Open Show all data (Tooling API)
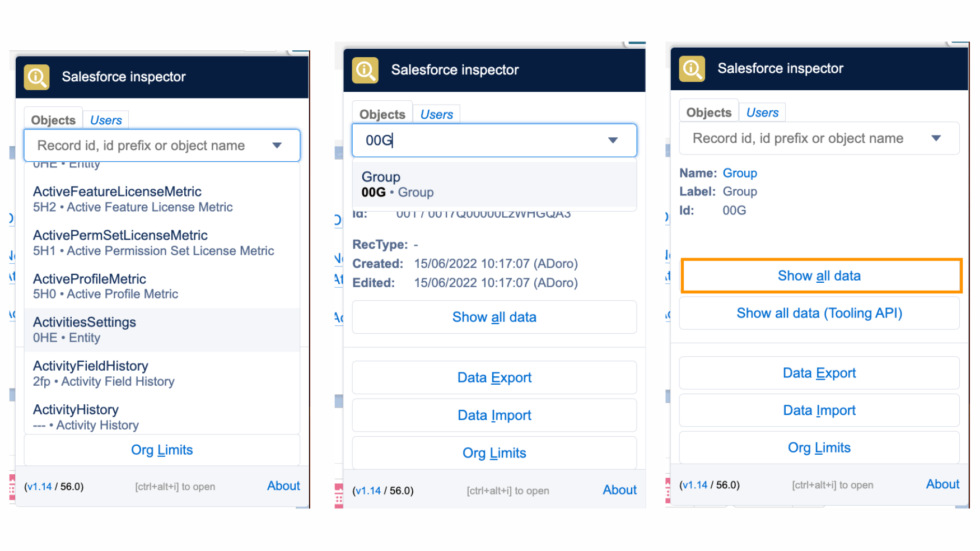Image resolution: width=980 pixels, height=551 pixels. 819,313
